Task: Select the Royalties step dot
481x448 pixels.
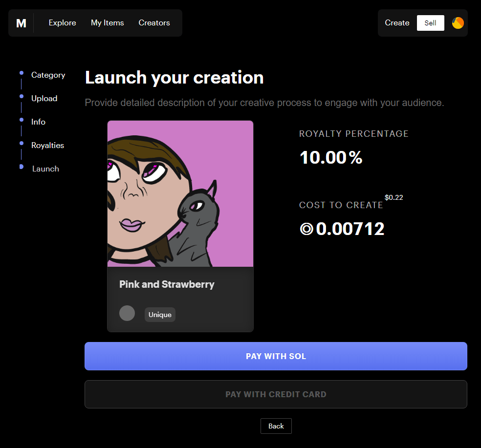Action: (22, 144)
